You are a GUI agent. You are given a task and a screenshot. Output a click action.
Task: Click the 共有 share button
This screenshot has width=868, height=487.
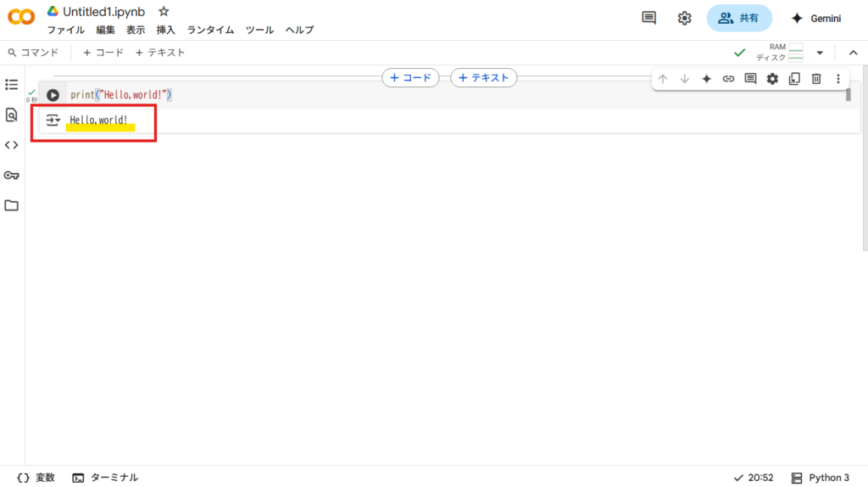[739, 19]
